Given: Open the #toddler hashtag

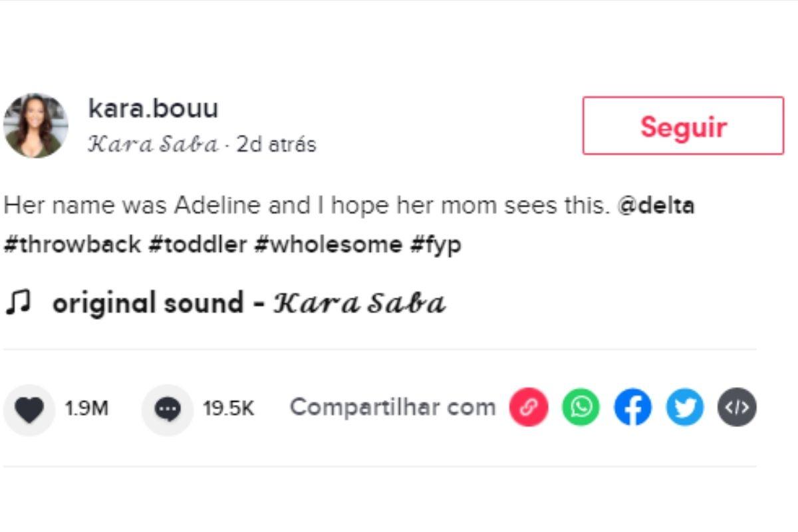Looking at the screenshot, I should click(198, 244).
